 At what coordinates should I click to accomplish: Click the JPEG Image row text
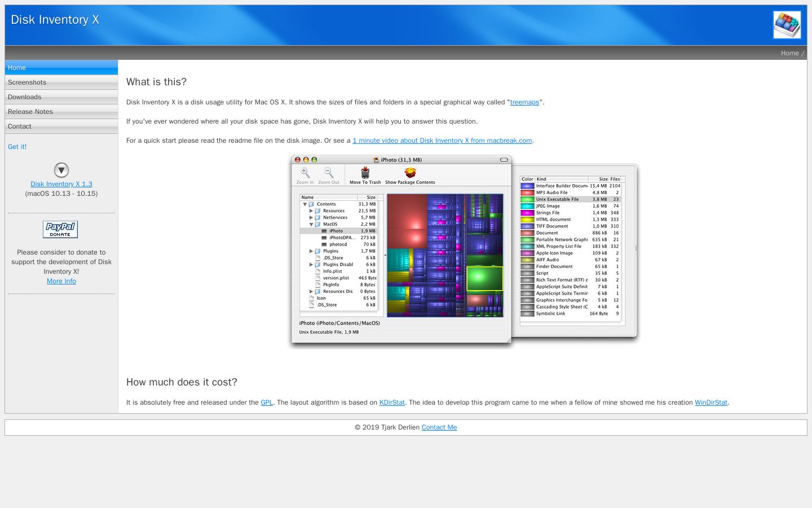(x=548, y=206)
